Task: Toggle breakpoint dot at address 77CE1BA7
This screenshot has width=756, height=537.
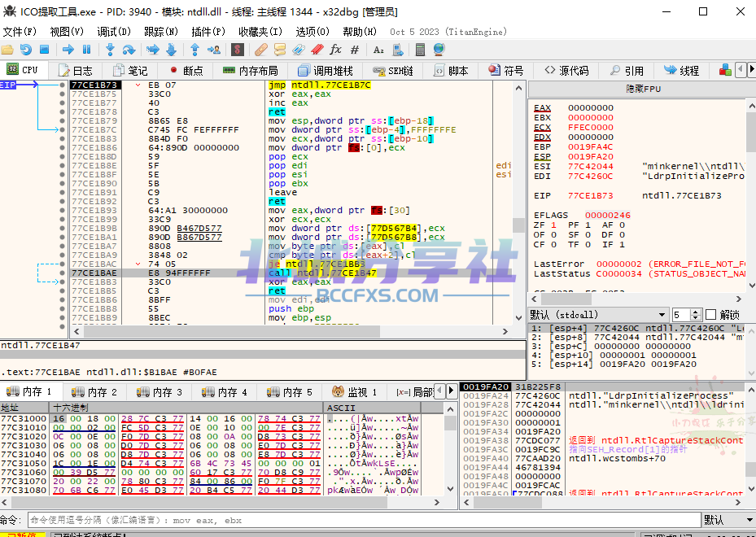Action: (62, 246)
